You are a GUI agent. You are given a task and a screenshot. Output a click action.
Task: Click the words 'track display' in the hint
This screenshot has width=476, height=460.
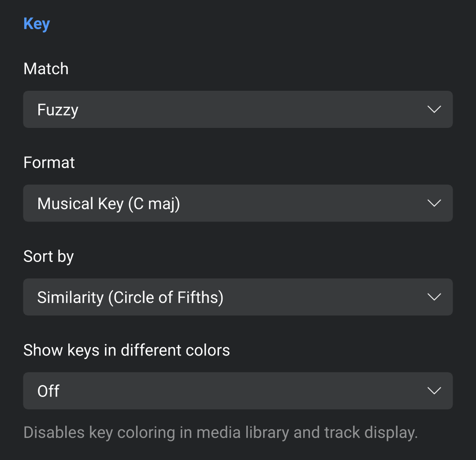[370, 433]
